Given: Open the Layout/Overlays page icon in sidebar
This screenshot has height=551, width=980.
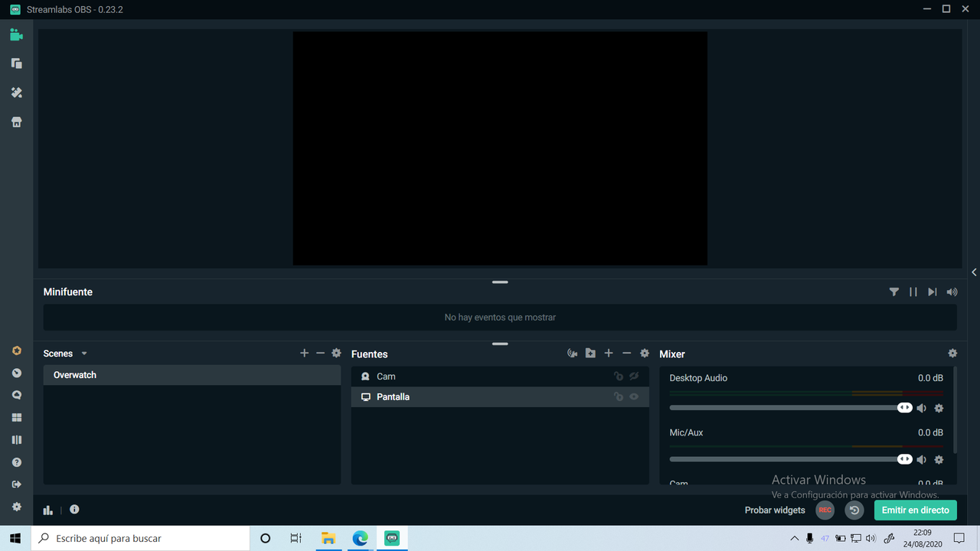Looking at the screenshot, I should [x=16, y=64].
